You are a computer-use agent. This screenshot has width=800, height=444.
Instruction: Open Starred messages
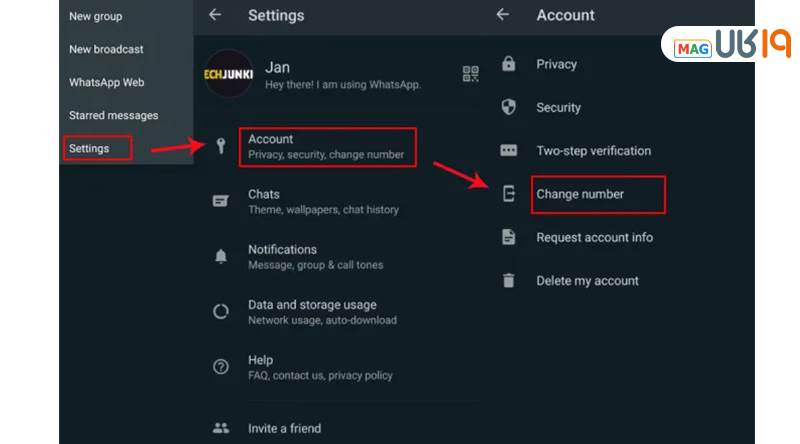113,115
